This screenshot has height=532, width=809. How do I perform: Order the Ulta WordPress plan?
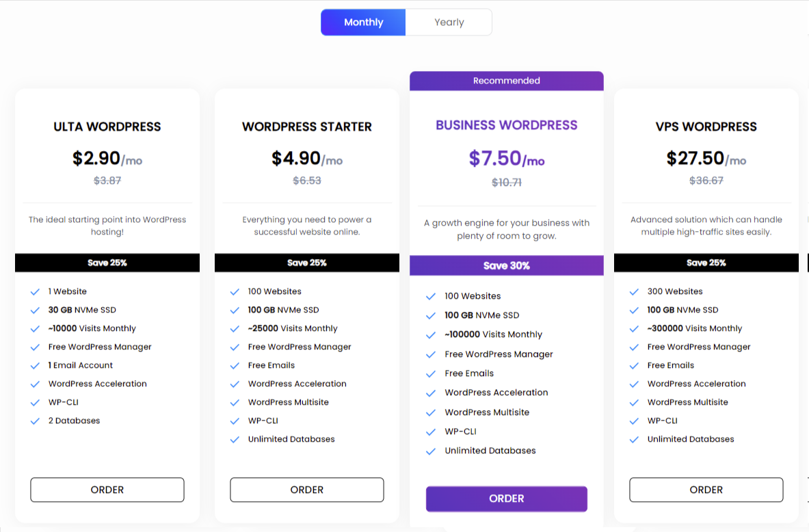point(107,490)
